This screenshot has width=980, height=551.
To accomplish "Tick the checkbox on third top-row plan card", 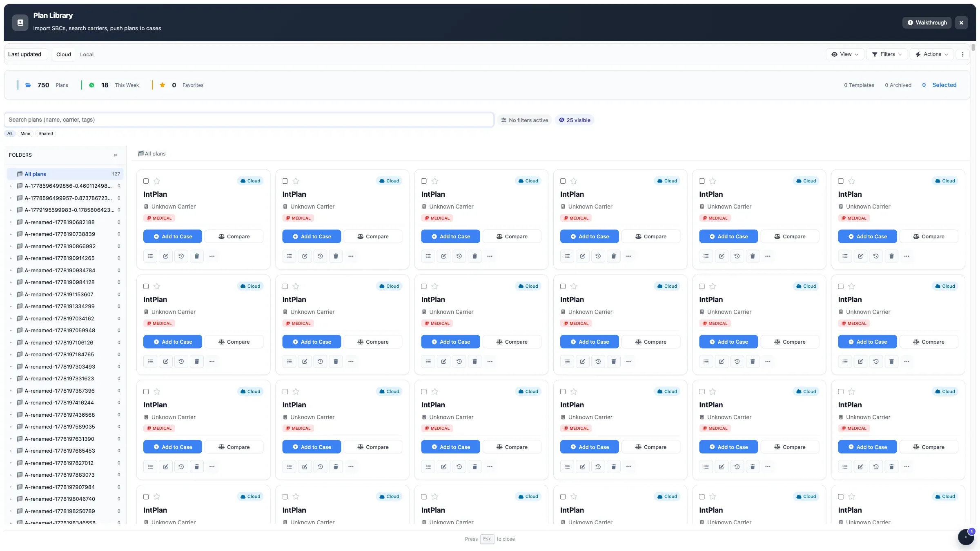I will 424,181.
